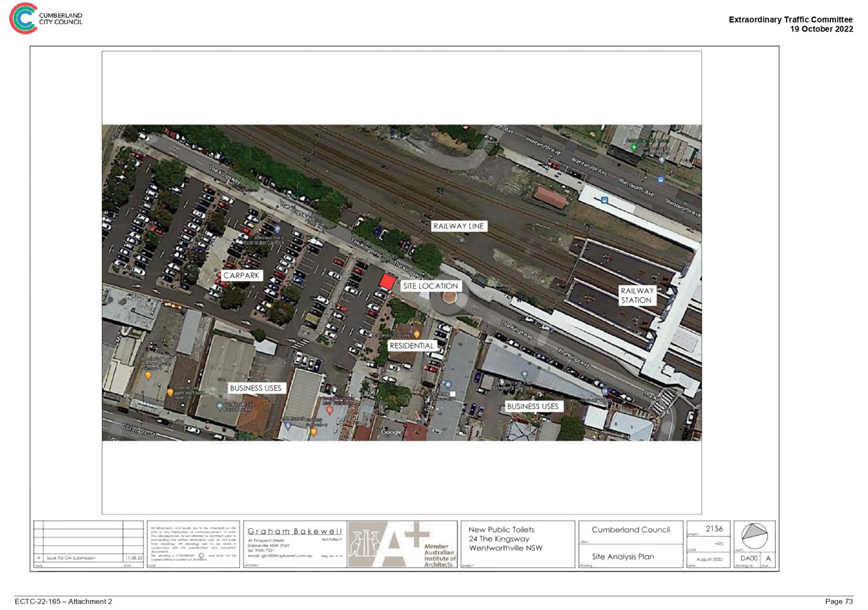This screenshot has height=610, width=868.
Task: Click the right BUSINESS USES label
Action: pyautogui.click(x=533, y=406)
